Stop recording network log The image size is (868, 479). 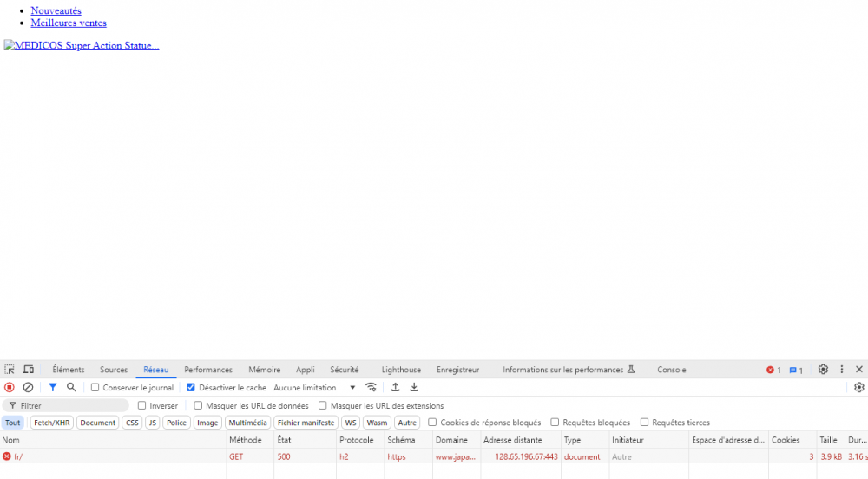[x=10, y=387]
